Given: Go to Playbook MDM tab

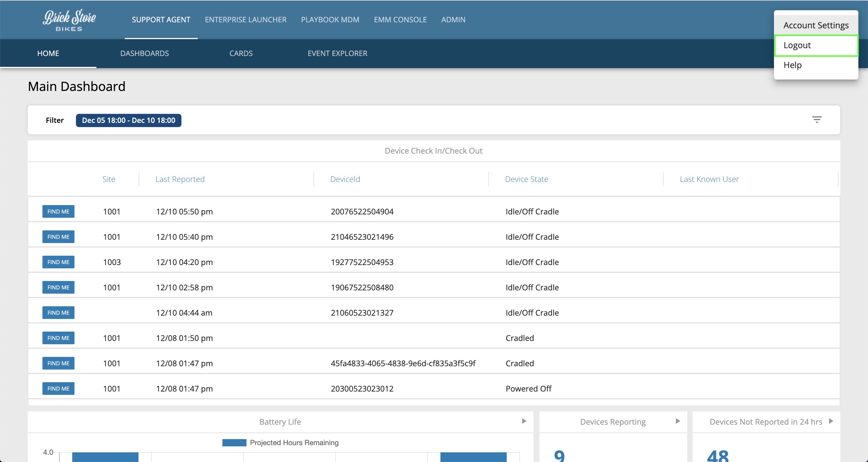Looking at the screenshot, I should coord(330,20).
